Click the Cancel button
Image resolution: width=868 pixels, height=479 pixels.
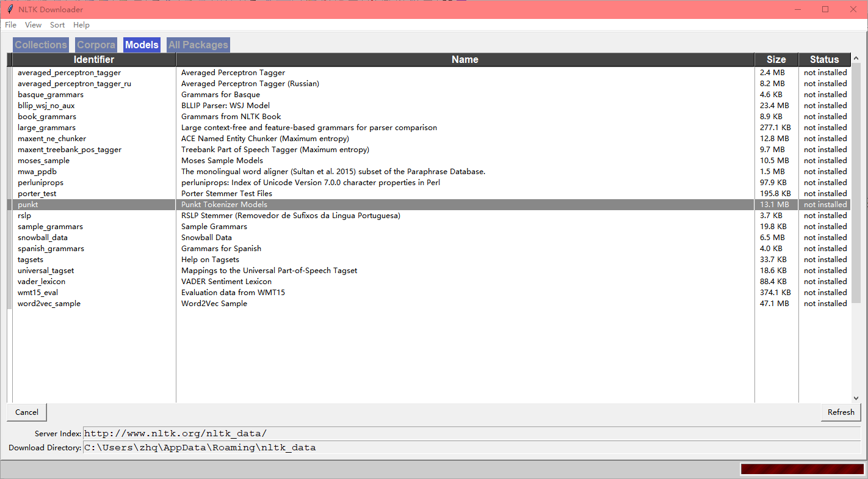click(27, 412)
